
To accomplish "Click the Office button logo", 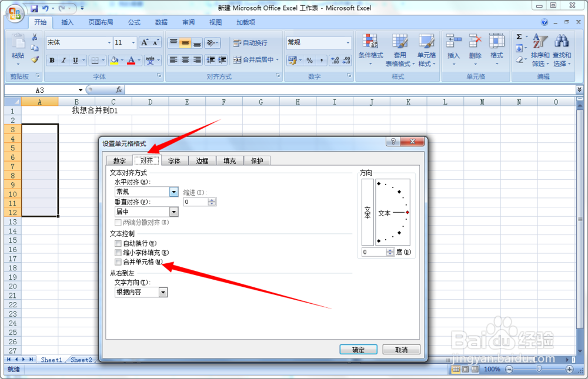I will click(x=15, y=14).
